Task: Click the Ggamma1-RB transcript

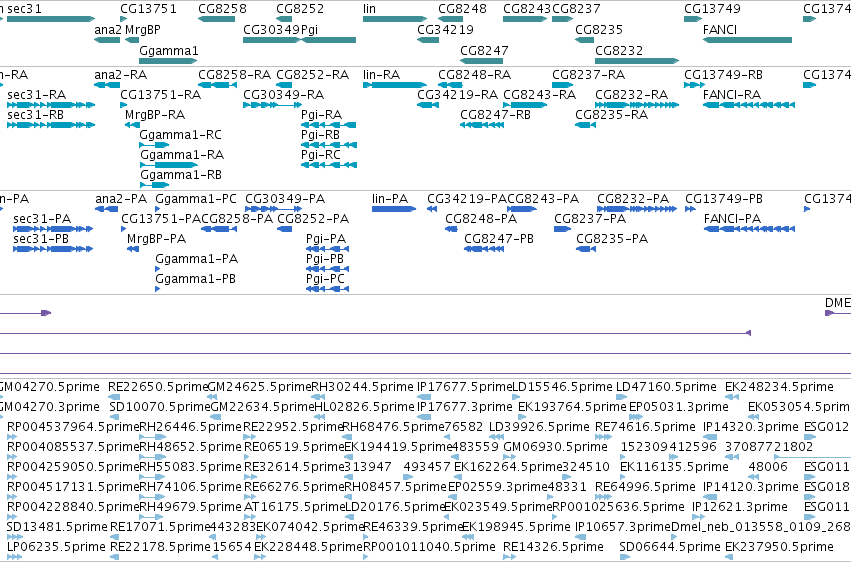Action: [x=154, y=185]
